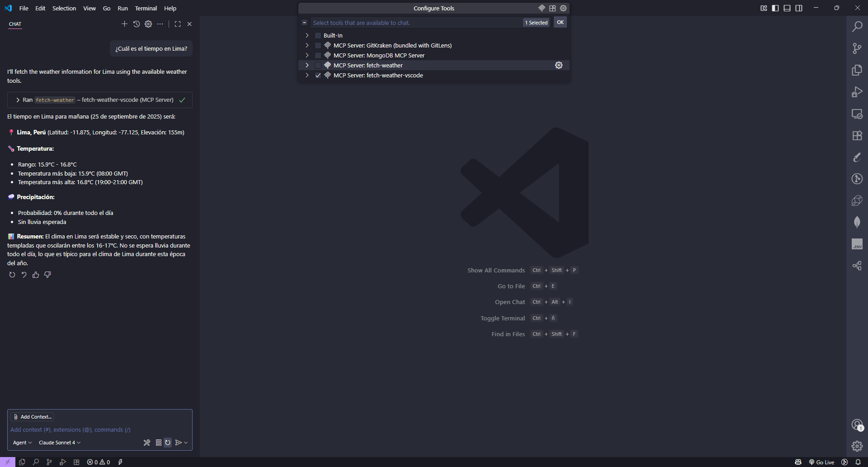Image resolution: width=868 pixels, height=467 pixels.
Task: Open the Terminal menu
Action: [x=146, y=8]
